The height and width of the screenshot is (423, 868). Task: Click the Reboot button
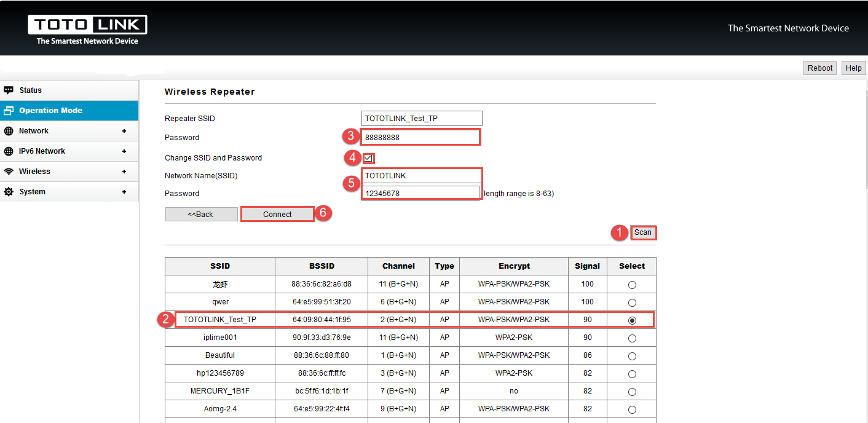coord(820,68)
